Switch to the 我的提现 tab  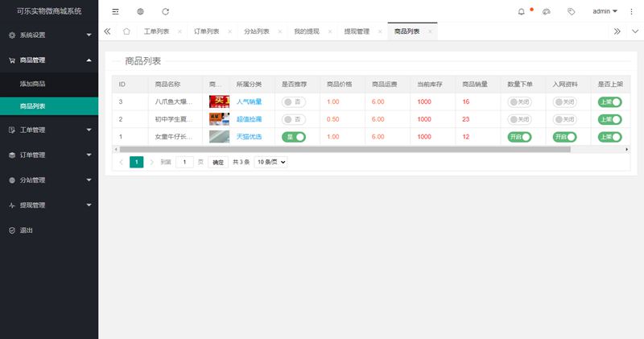pos(306,31)
